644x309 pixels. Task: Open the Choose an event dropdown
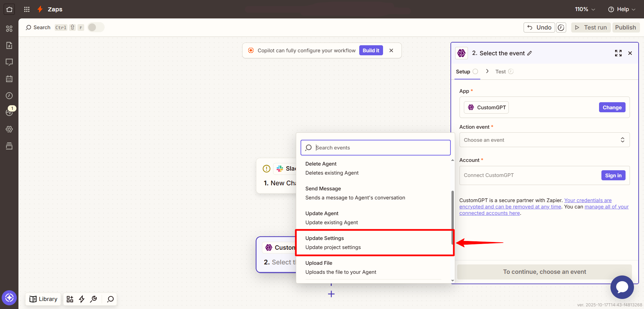(544, 140)
